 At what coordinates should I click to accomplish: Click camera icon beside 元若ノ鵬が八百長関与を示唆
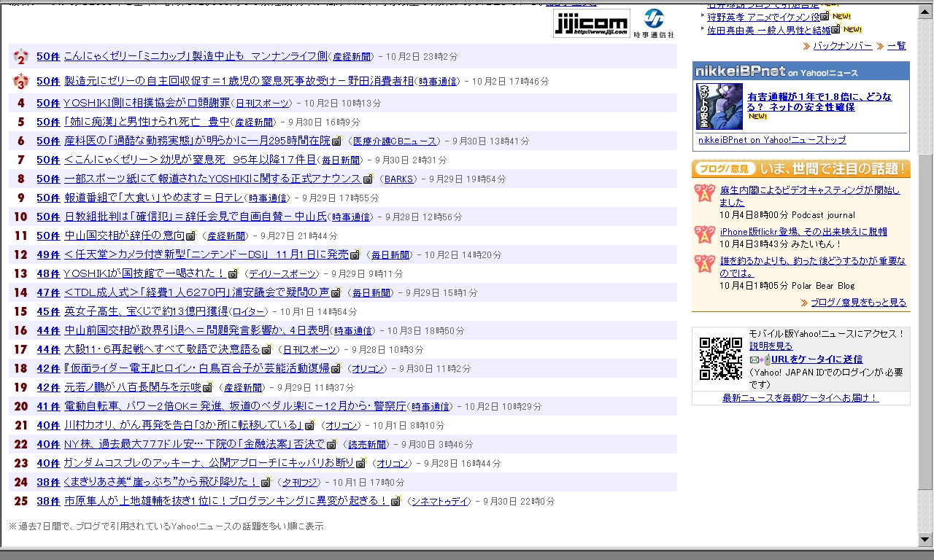click(207, 387)
